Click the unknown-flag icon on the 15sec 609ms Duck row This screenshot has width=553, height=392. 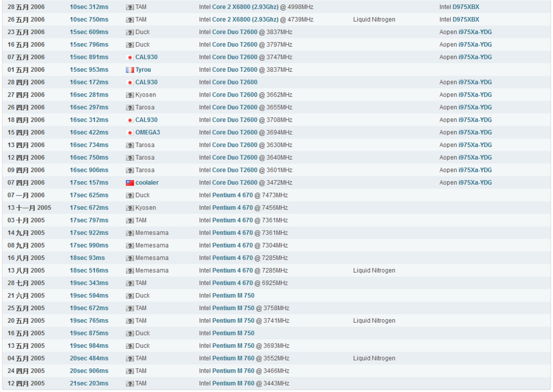coord(130,32)
